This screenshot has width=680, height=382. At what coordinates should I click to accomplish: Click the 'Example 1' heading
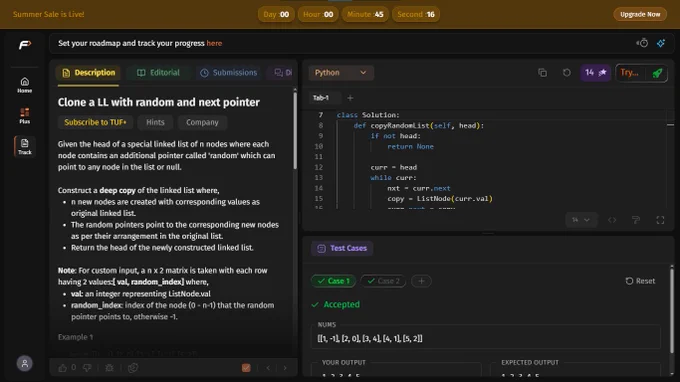click(75, 337)
